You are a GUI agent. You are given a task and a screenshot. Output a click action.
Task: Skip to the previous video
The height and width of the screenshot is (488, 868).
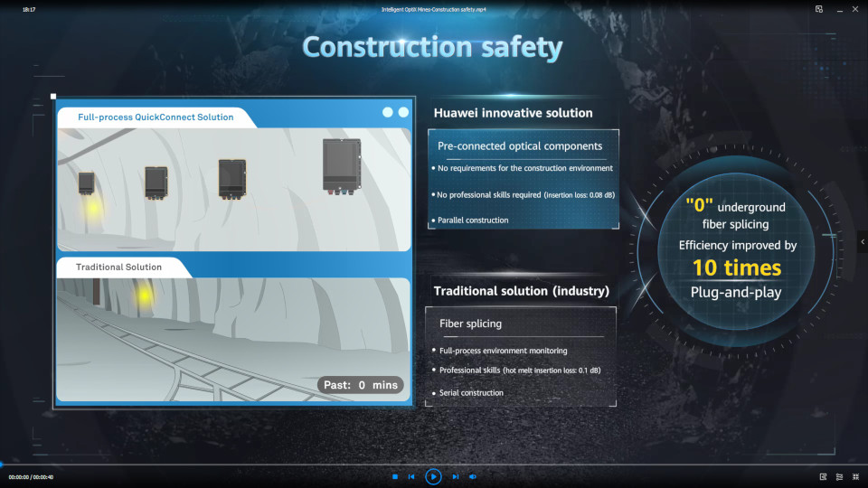pos(411,476)
